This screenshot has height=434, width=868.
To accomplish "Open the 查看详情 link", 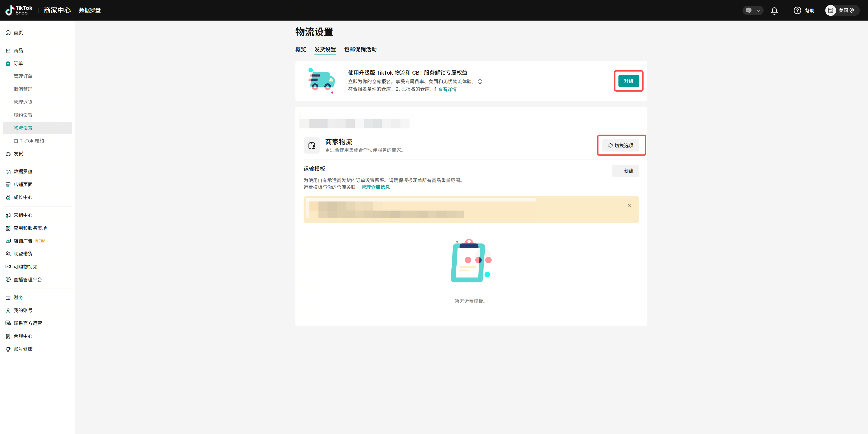I will point(447,89).
